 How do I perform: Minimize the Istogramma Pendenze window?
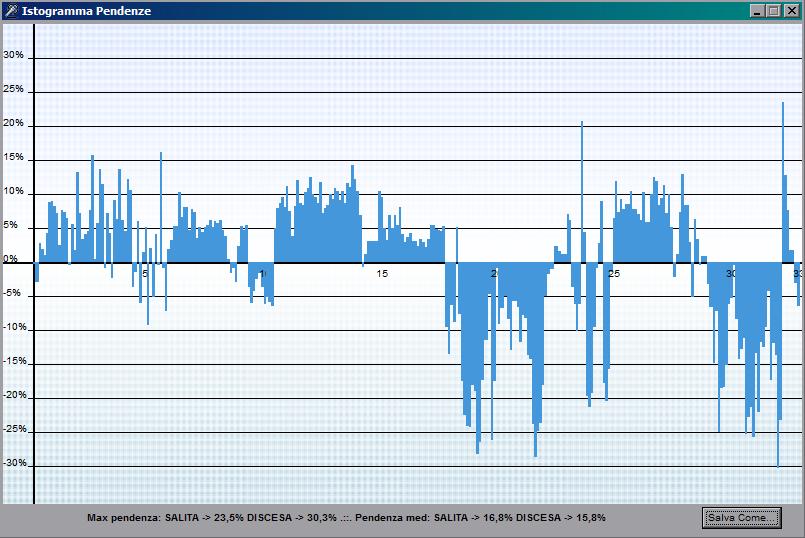[x=758, y=10]
